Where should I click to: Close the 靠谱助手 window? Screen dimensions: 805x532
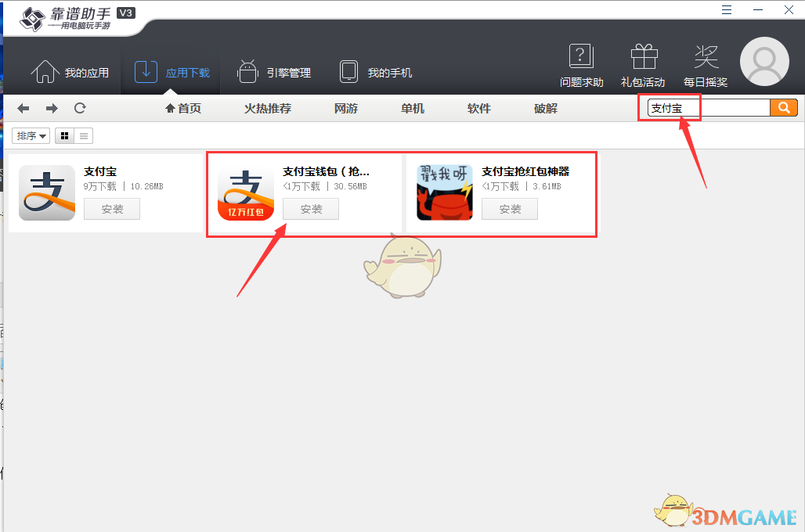coord(789,9)
